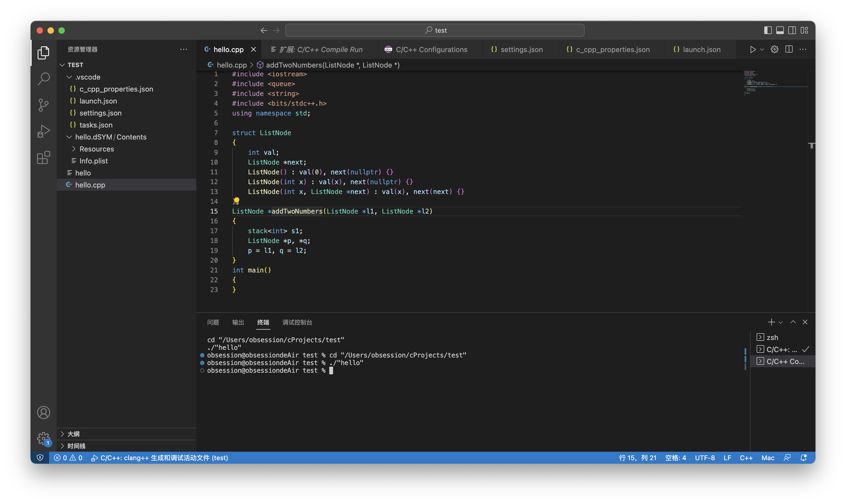846x504 pixels.
Task: Open the Run and Debug view
Action: point(44,131)
